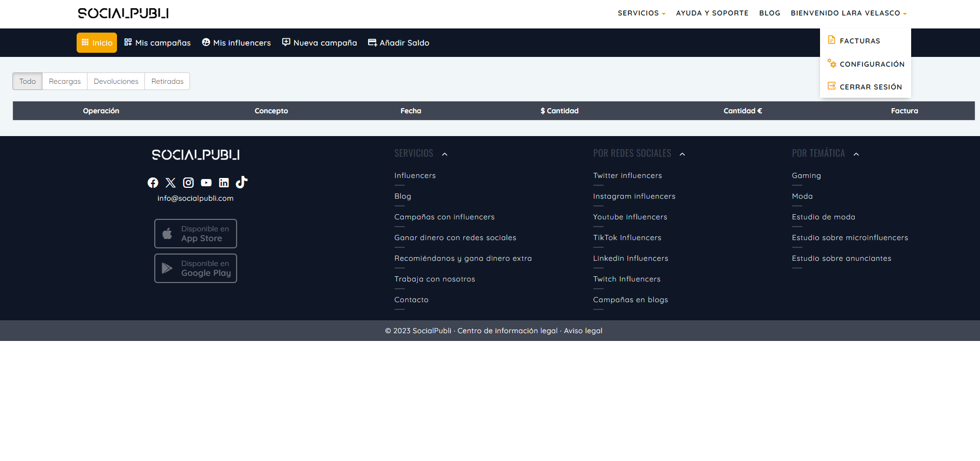Screen dimensions: 980x461
Task: Open the YouTube social icon
Action: 206,183
